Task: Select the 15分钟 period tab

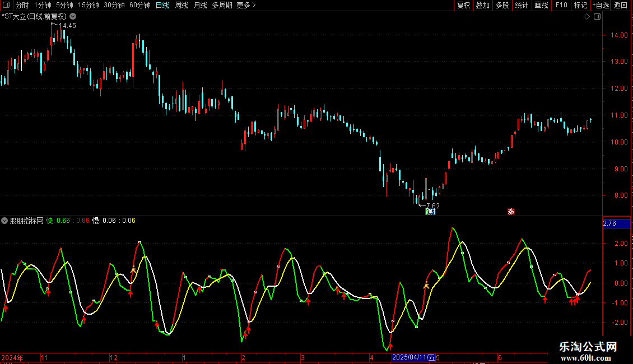Action: 89,5
